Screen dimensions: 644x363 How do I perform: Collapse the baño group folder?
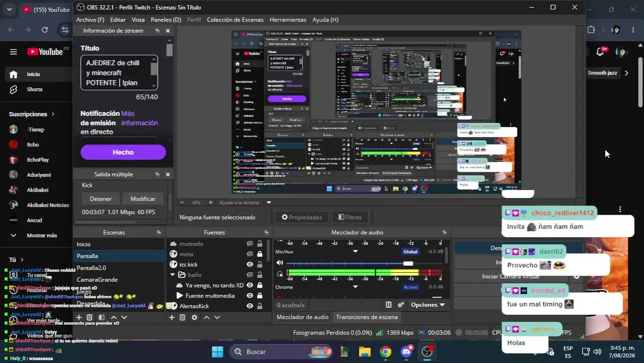(x=173, y=275)
